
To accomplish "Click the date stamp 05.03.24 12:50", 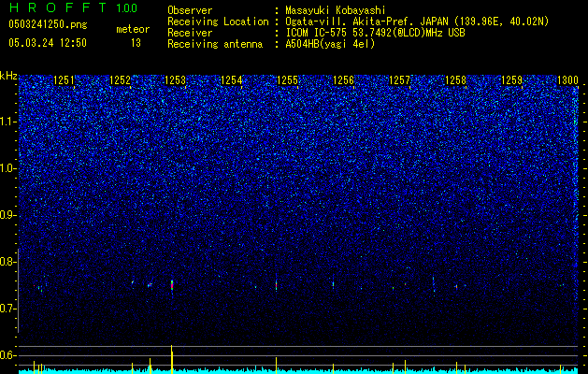I will [48, 43].
